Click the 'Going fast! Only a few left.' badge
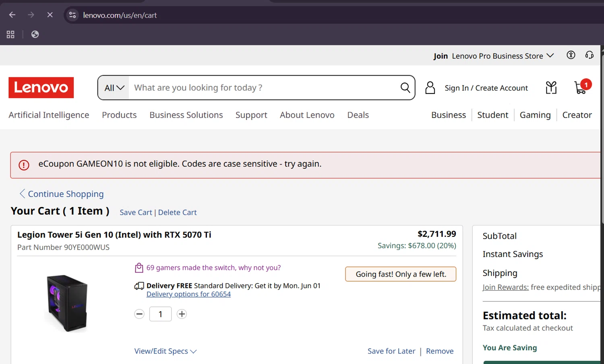This screenshot has height=364, width=604. 401,274
